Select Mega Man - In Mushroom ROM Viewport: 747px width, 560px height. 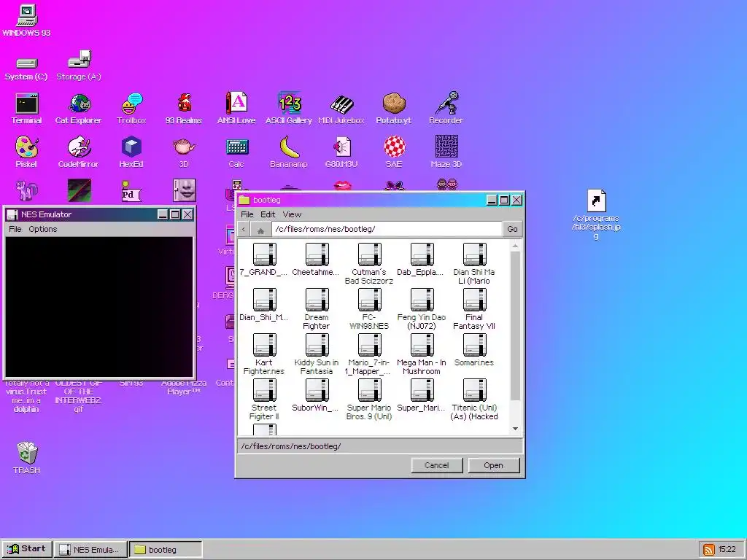[x=421, y=355]
